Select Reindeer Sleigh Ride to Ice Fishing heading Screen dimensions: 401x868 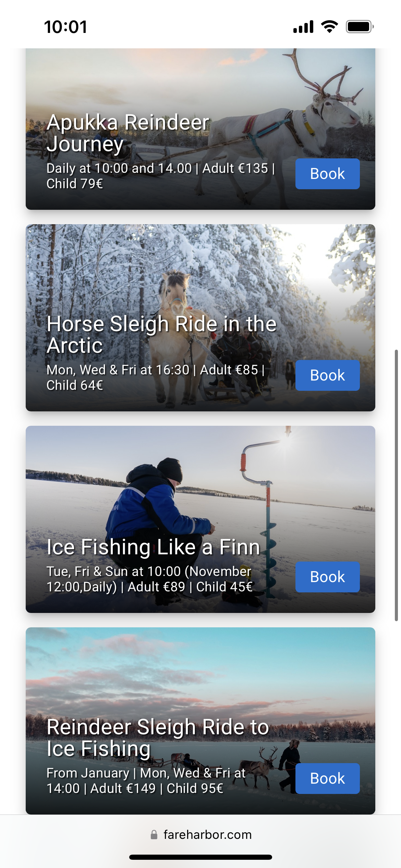click(x=158, y=737)
